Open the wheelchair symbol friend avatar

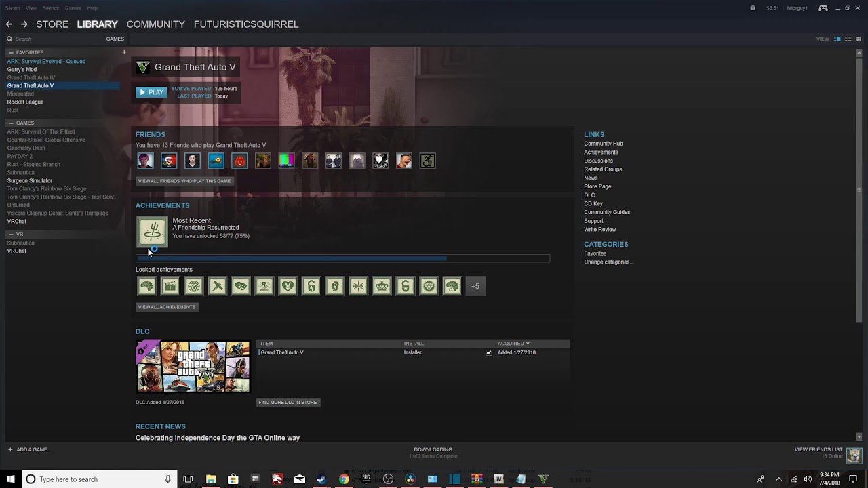[427, 161]
